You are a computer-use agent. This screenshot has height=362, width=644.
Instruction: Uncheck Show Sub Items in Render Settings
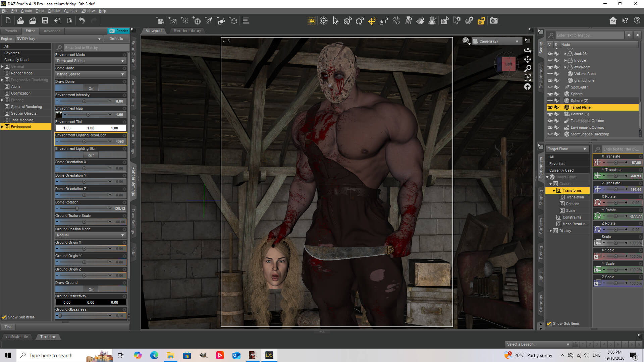pyautogui.click(x=4, y=317)
